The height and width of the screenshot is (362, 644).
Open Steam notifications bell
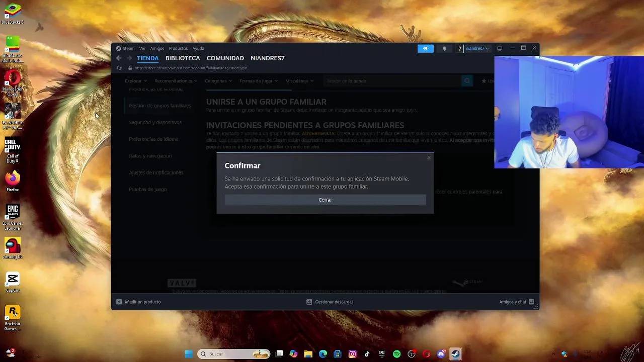pyautogui.click(x=444, y=48)
